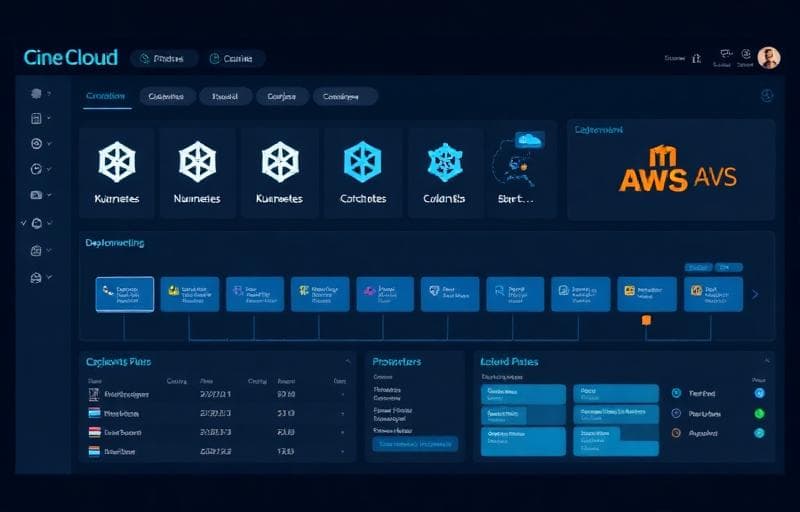This screenshot has height=512, width=800.
Task: Open the sidebar folder icon
Action: tap(36, 195)
